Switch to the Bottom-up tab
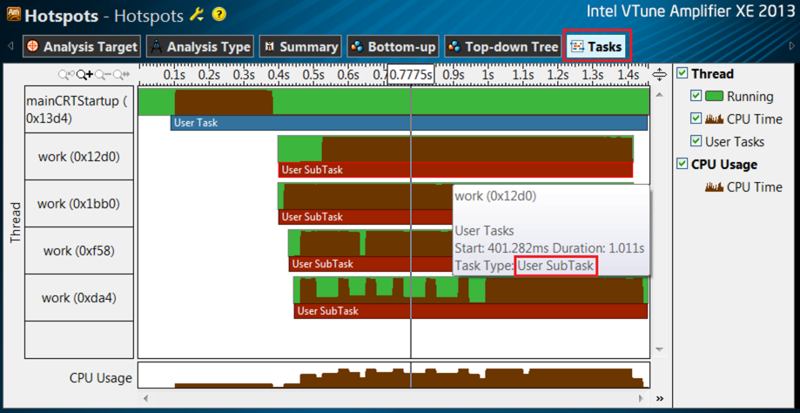The width and height of the screenshot is (800, 413). pos(393,47)
